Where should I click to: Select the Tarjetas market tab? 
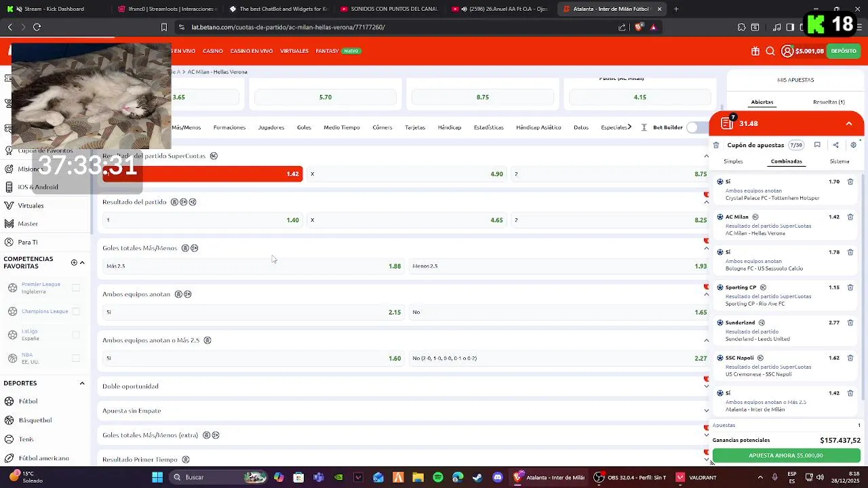click(x=415, y=127)
